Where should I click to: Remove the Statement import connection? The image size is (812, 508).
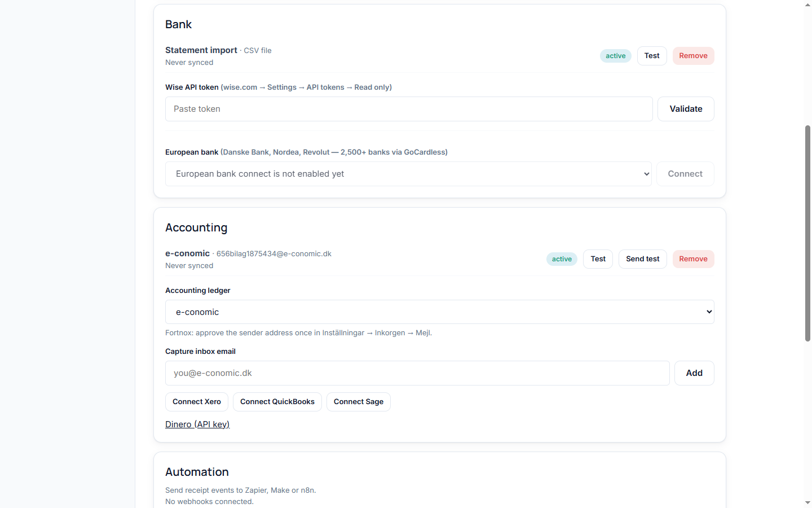693,56
